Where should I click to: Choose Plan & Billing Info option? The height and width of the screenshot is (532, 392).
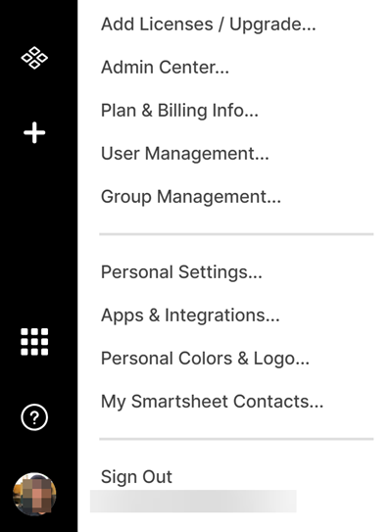[179, 111]
